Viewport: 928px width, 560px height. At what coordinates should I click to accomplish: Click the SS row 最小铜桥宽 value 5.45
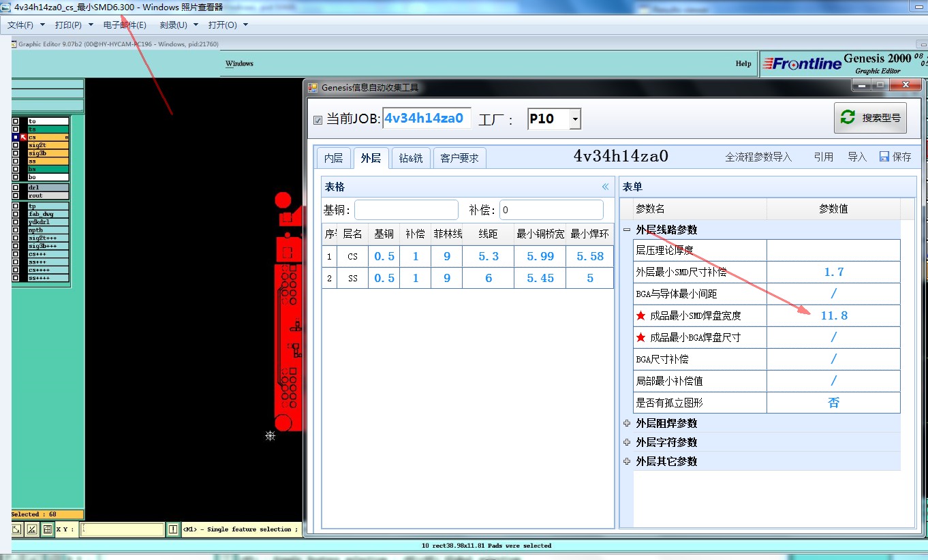click(x=540, y=278)
